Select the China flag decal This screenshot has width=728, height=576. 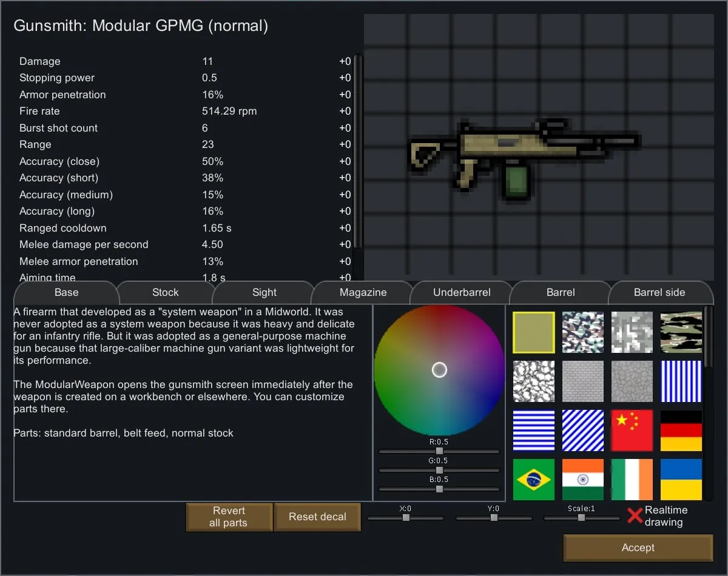pyautogui.click(x=632, y=430)
